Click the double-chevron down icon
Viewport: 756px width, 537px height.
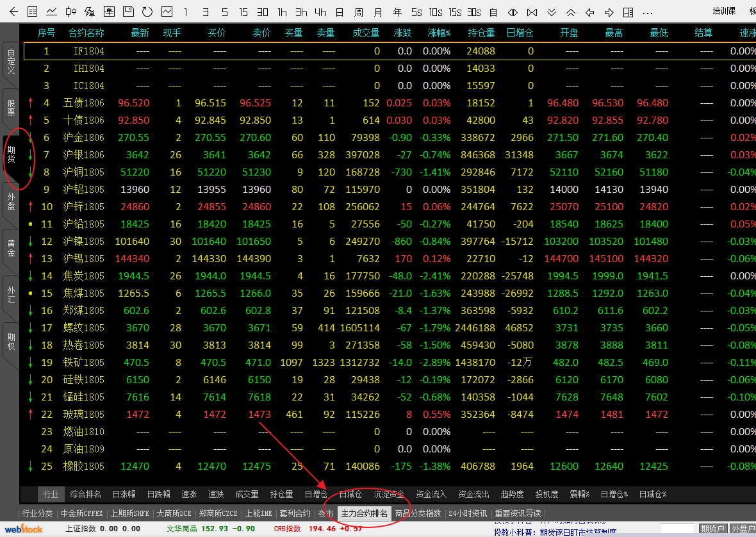pyautogui.click(x=552, y=12)
